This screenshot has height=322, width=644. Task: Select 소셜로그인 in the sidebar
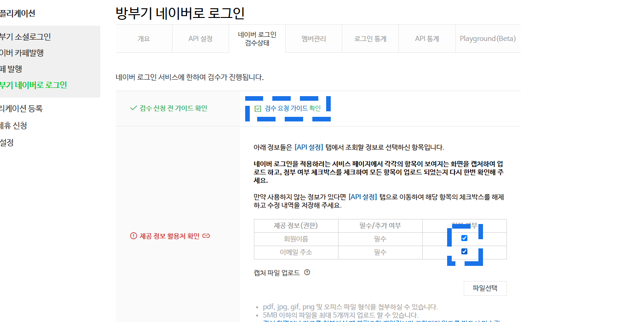(25, 37)
